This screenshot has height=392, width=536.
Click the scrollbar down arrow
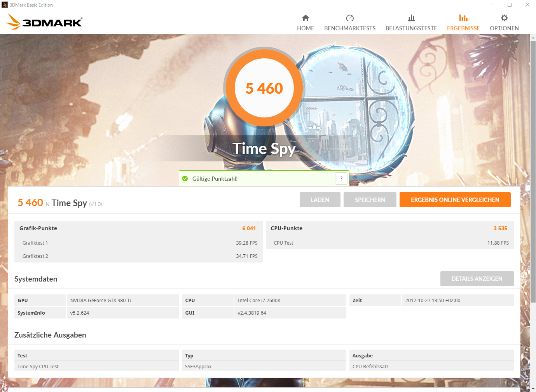point(533,388)
